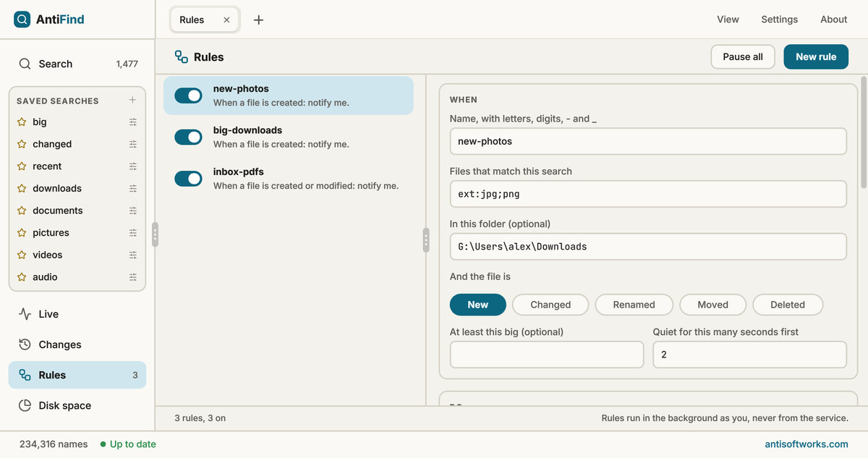
Task: Select the Renamed file event option
Action: pos(634,305)
